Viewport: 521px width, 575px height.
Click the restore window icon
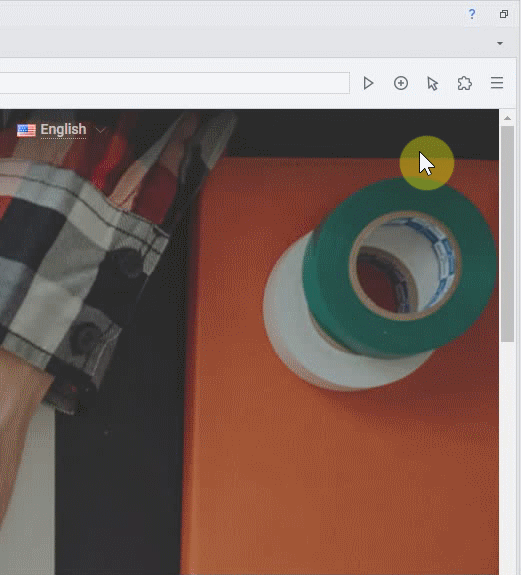(x=504, y=14)
